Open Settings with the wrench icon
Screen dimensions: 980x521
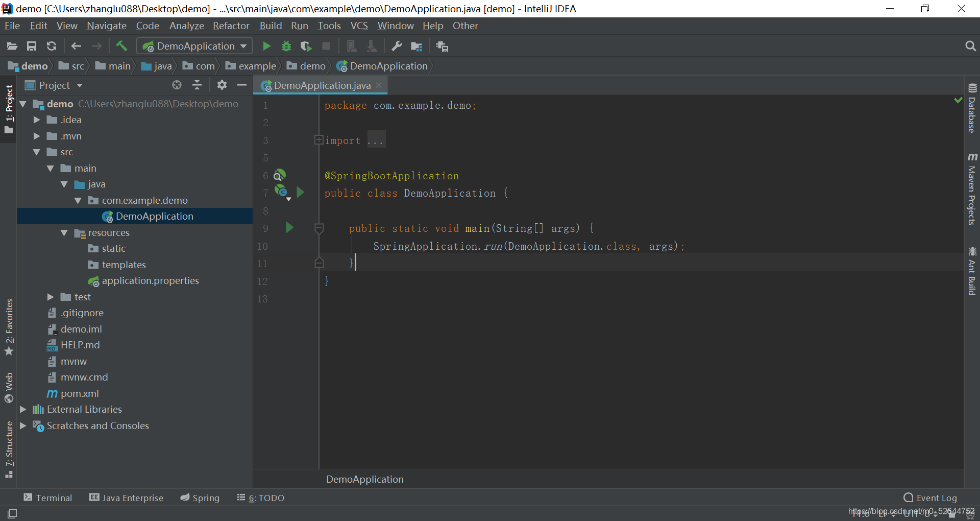click(397, 46)
